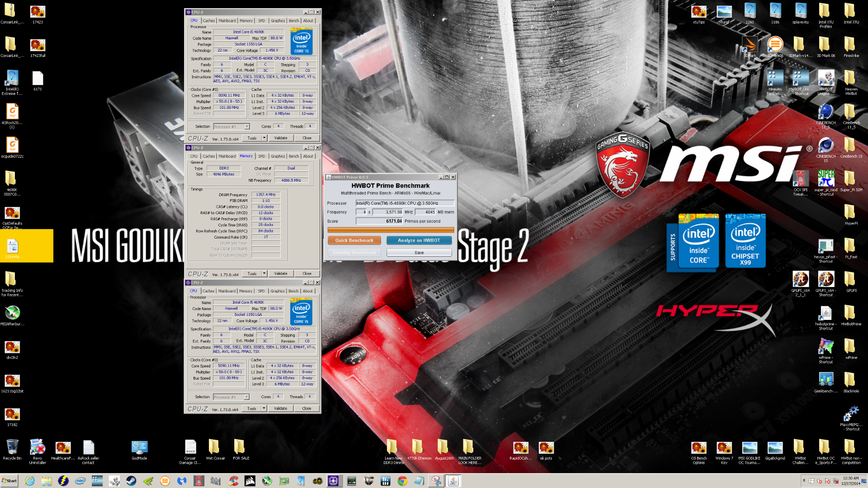Click Core Speed value 5090.11 MHz in top CPU-Z
This screenshot has height=488, width=868.
point(229,95)
